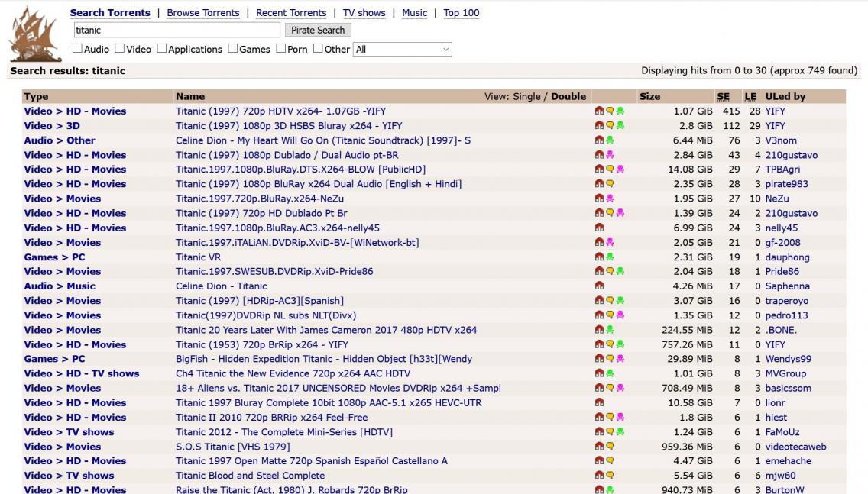Screen dimensions: 868x494
Task: Switch to Single view
Action: point(526,96)
